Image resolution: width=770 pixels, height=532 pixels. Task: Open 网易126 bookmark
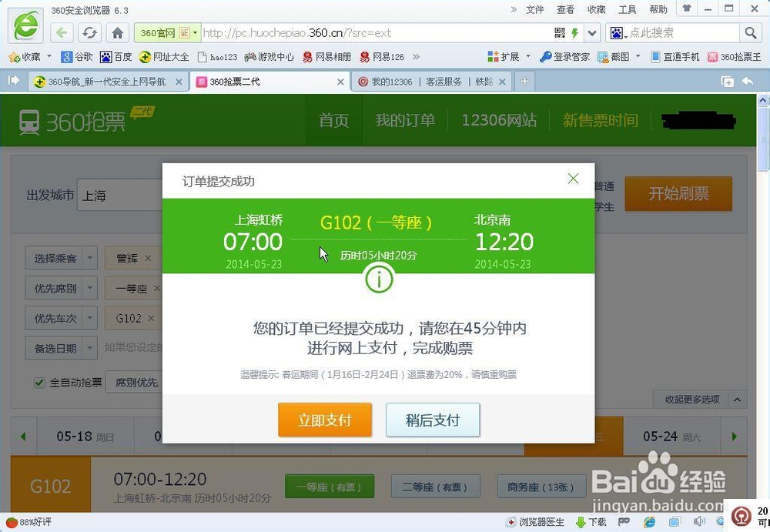[x=382, y=57]
